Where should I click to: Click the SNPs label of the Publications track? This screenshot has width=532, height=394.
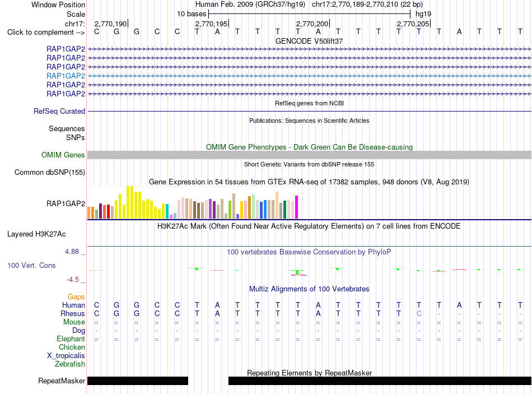coord(76,137)
